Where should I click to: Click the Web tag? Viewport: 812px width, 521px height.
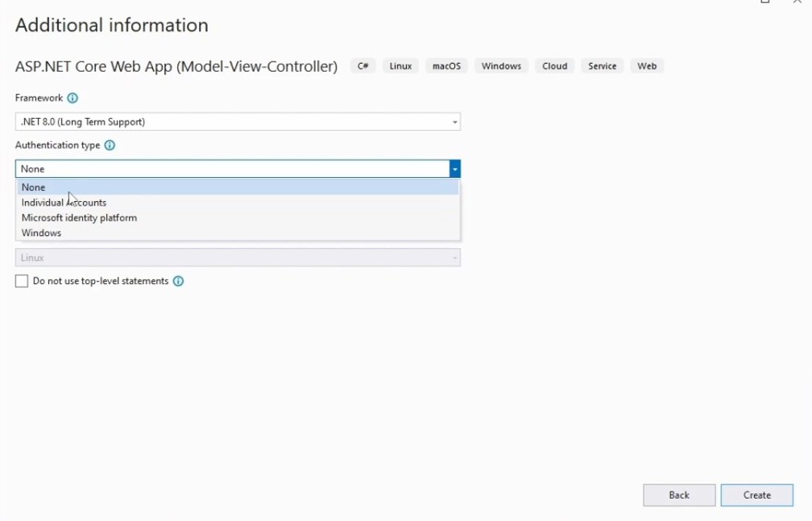click(x=647, y=66)
